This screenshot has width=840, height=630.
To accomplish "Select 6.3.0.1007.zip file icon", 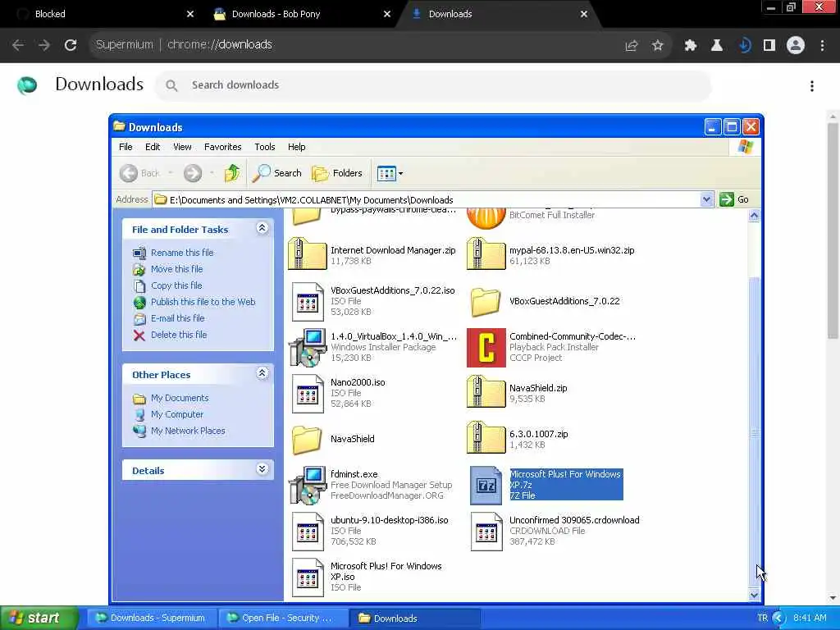I will pyautogui.click(x=486, y=438).
